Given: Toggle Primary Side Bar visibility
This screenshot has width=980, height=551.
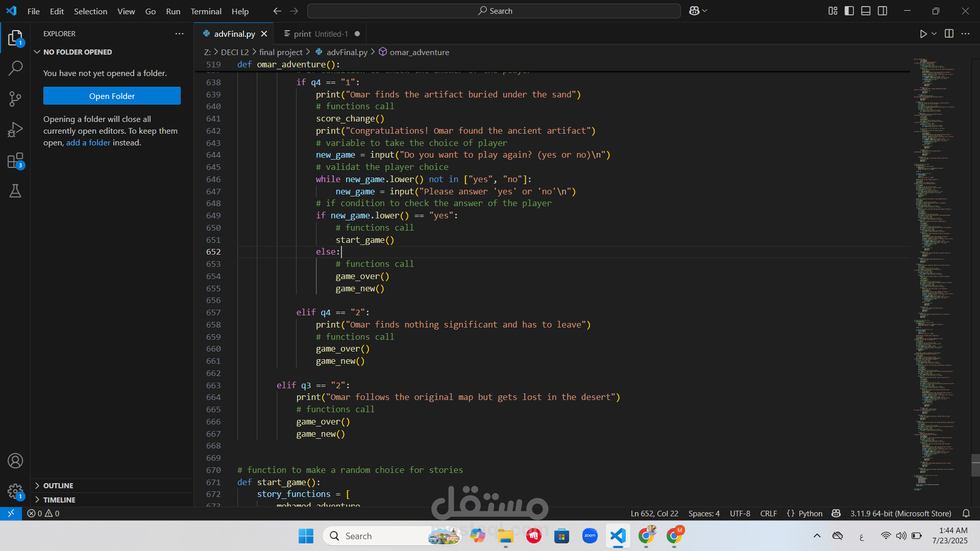Looking at the screenshot, I should click(x=849, y=11).
